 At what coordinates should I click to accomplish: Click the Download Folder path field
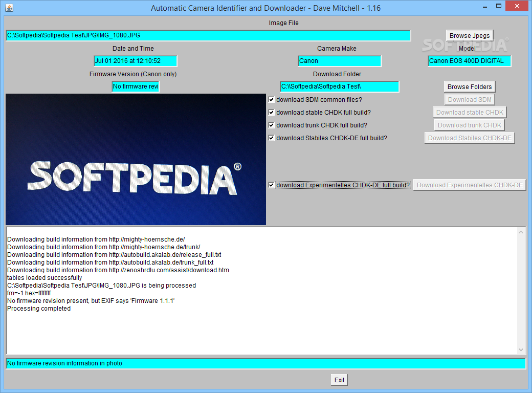coord(340,86)
